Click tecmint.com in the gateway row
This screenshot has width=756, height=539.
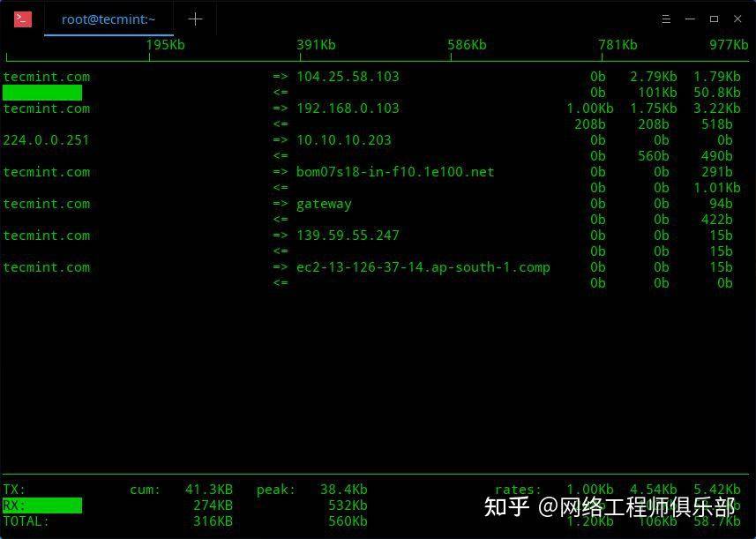coord(46,204)
